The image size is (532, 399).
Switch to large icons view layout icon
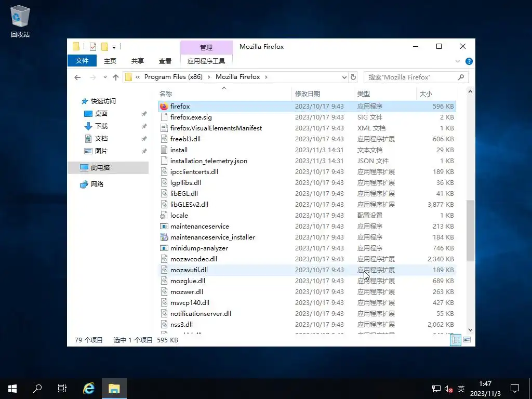tap(467, 340)
